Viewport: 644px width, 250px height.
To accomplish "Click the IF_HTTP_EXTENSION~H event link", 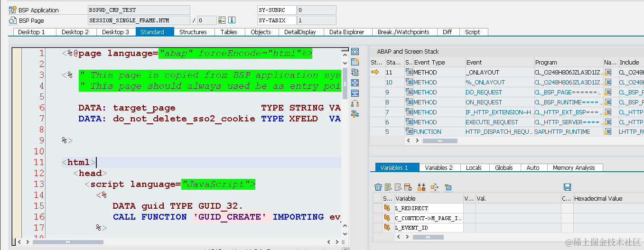I will point(499,112).
